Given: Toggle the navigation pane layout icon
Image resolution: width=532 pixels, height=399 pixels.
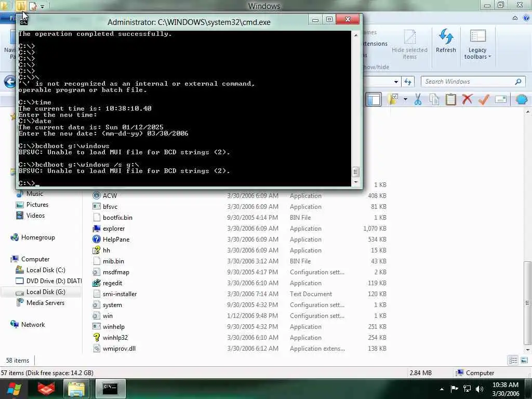Looking at the screenshot, I should (x=374, y=99).
